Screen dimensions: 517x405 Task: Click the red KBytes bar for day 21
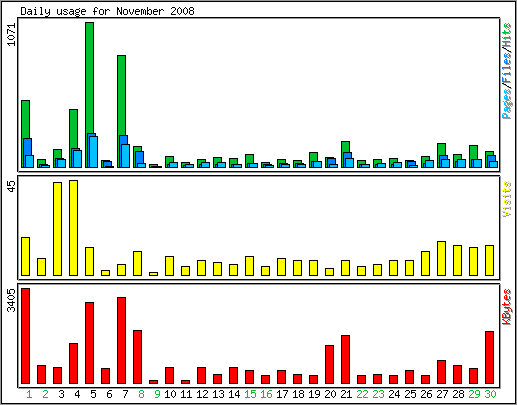[345, 359]
